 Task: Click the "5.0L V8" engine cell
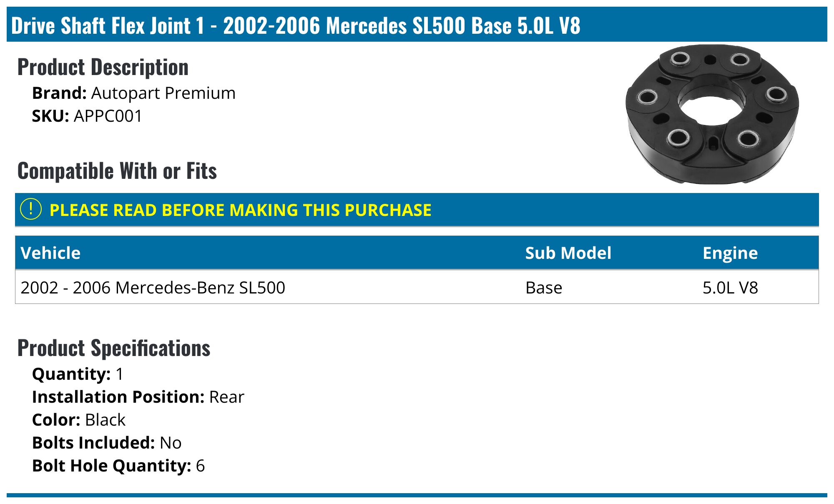pyautogui.click(x=730, y=288)
